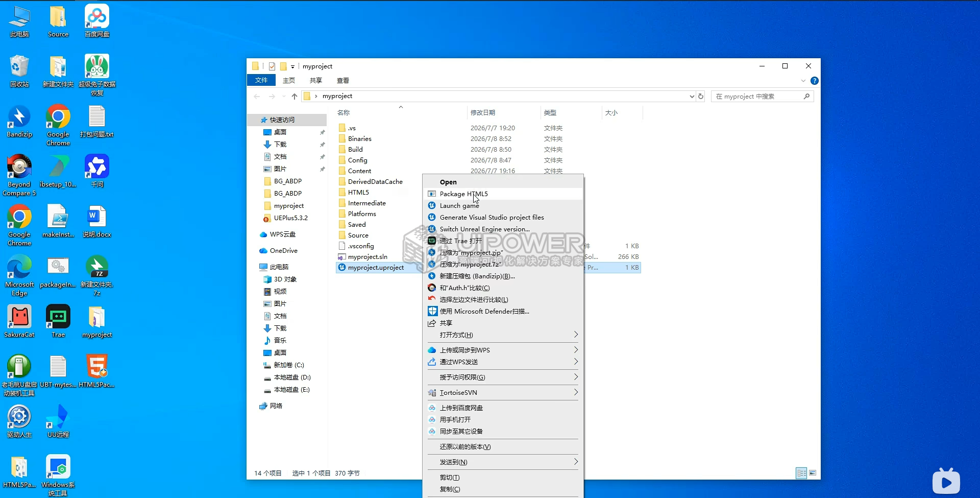Select 打包问题.txt desktop file
This screenshot has width=980, height=498.
(97, 122)
